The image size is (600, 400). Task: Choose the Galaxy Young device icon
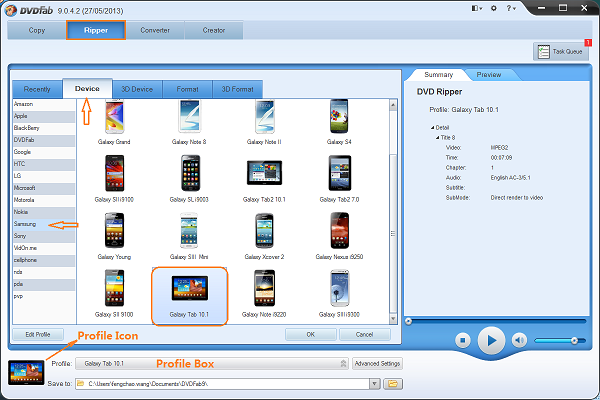pyautogui.click(x=114, y=230)
